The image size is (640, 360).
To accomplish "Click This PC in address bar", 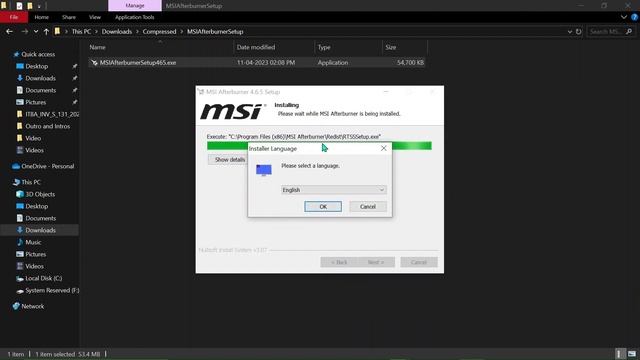I will (81, 31).
